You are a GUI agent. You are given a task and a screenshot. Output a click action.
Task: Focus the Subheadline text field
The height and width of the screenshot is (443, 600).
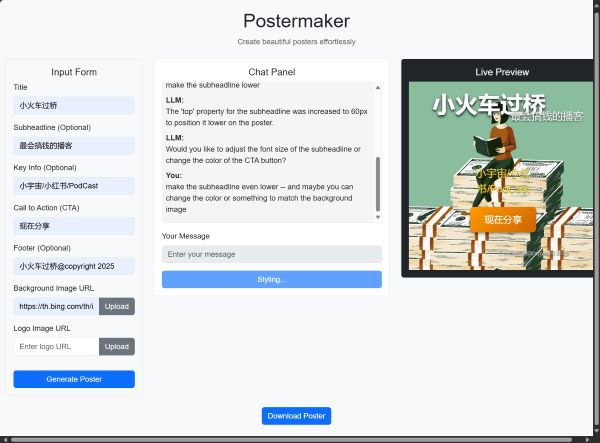(74, 145)
